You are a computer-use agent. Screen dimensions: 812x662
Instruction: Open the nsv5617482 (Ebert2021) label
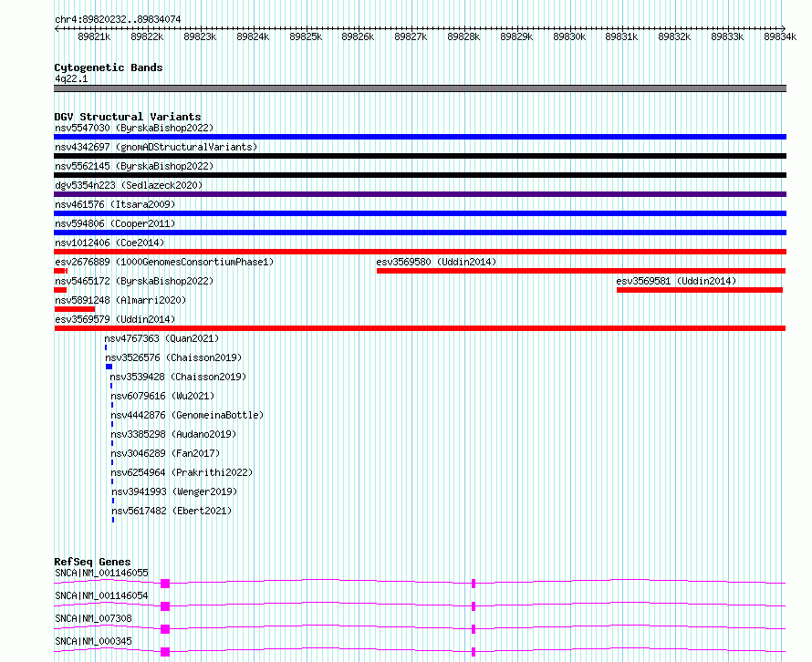(172, 511)
